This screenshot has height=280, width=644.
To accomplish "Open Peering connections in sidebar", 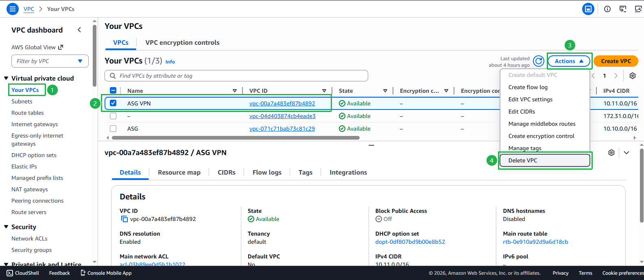I will (37, 201).
